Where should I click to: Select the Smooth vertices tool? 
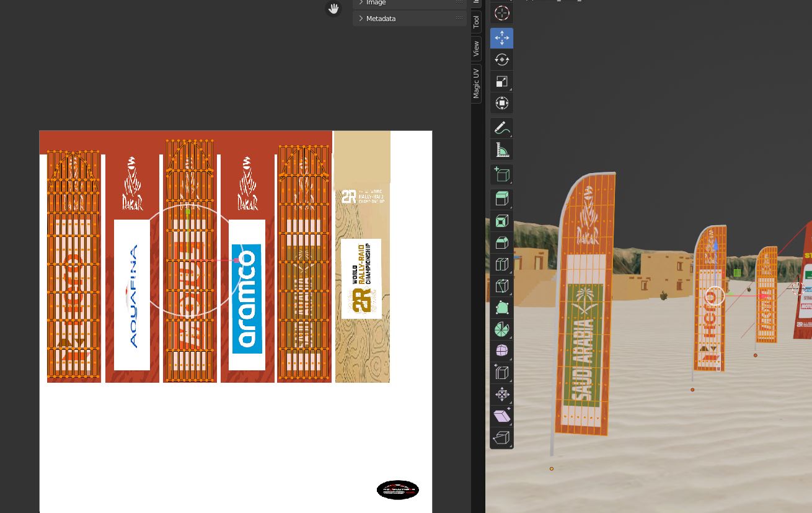pos(502,351)
